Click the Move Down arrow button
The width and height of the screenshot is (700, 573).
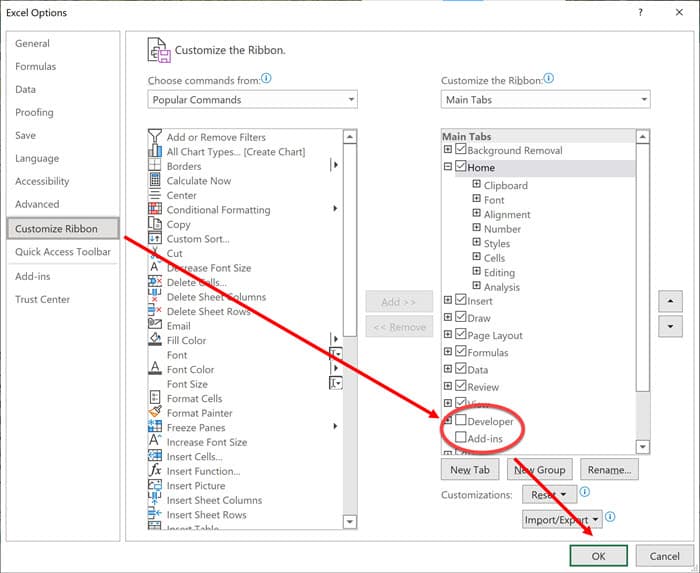[670, 326]
